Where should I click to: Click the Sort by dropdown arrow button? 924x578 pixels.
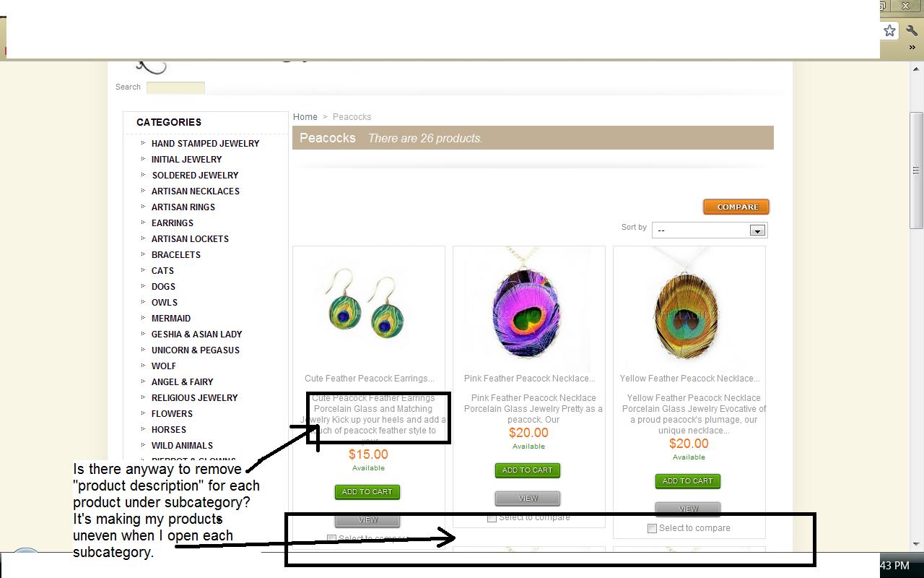[757, 230]
